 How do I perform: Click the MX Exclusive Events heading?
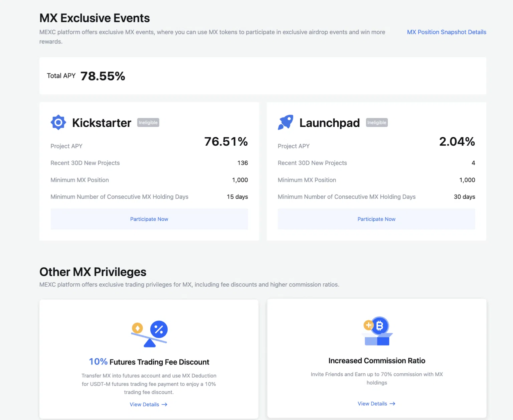pos(95,18)
